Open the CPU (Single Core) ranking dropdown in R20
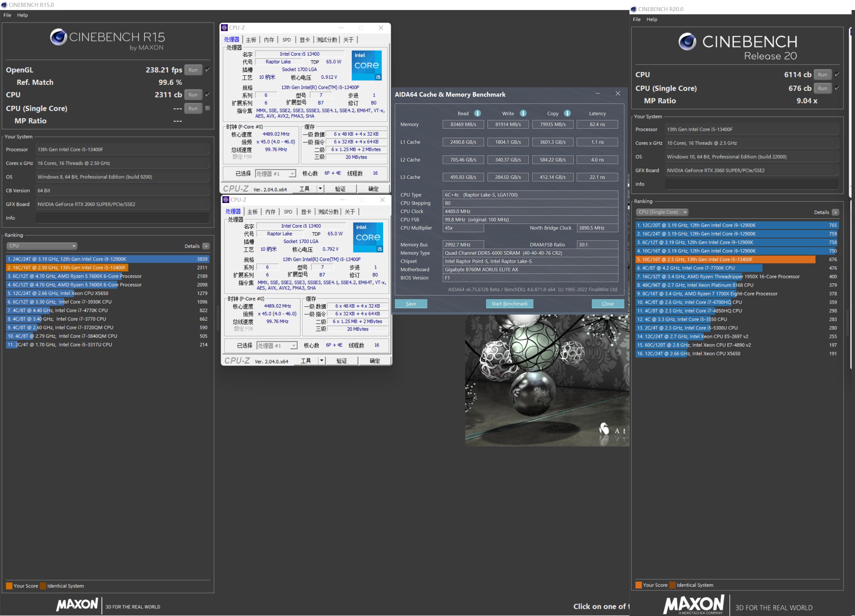The image size is (855, 616). coord(662,212)
